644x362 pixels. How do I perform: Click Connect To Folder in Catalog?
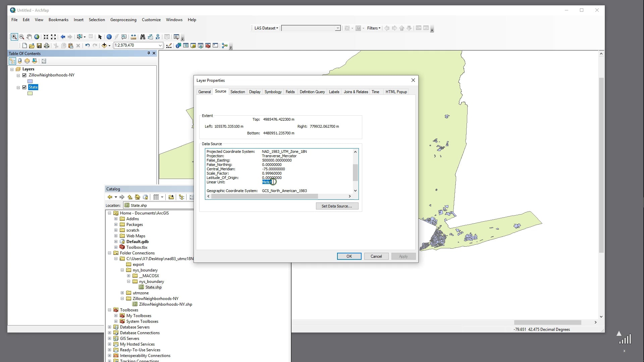tap(171, 197)
